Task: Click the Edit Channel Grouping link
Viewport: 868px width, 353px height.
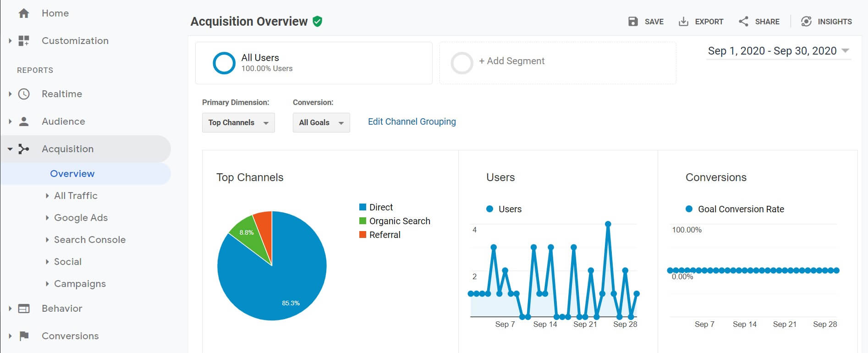Action: coord(412,121)
